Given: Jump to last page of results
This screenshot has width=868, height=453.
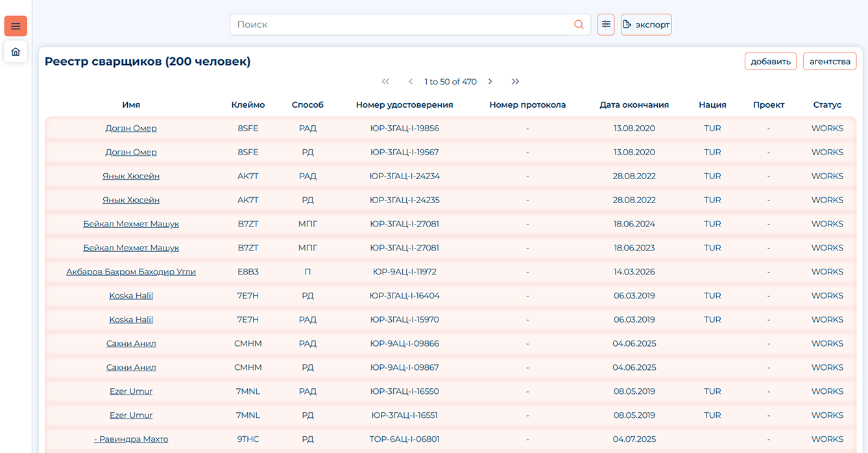Looking at the screenshot, I should (515, 82).
